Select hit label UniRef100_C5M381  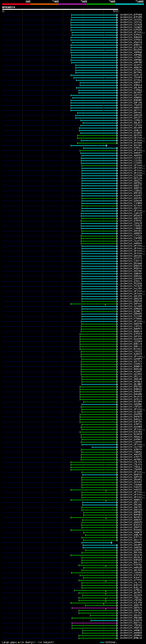click(131, 625)
